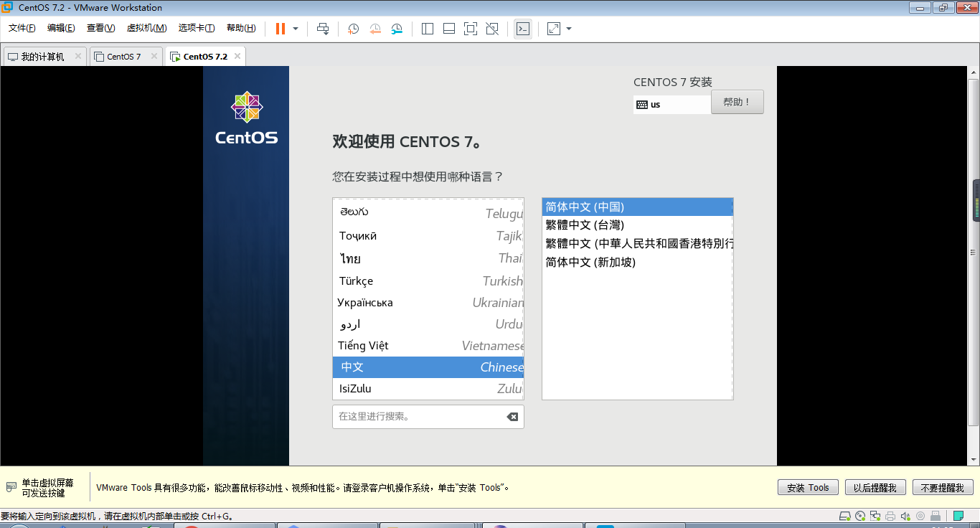Select the Thai language row
980x528 pixels.
point(428,258)
